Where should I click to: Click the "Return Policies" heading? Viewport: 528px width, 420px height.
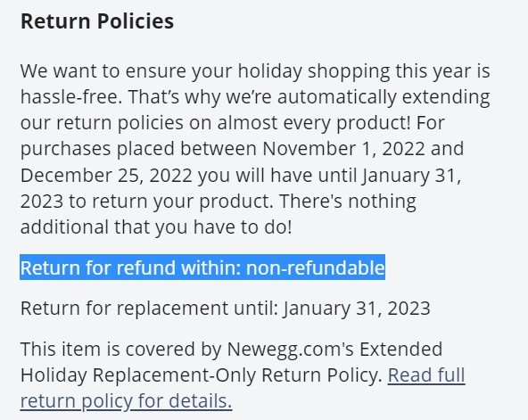(97, 21)
